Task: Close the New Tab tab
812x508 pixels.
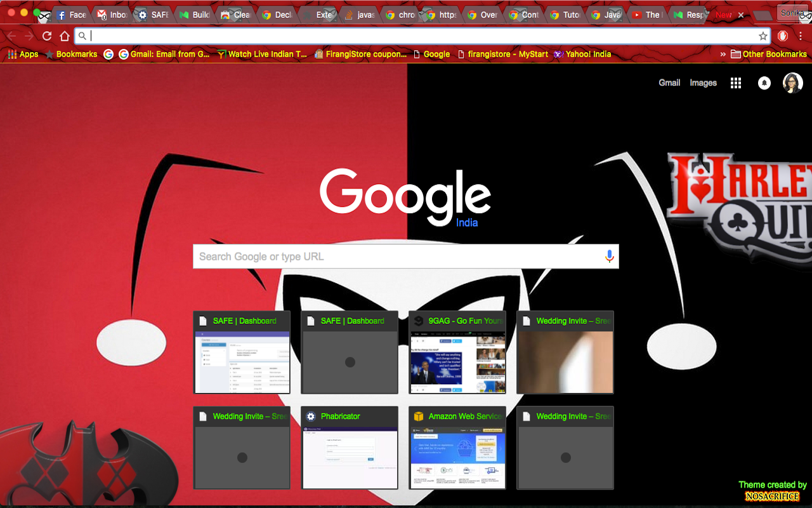Action: (740, 15)
